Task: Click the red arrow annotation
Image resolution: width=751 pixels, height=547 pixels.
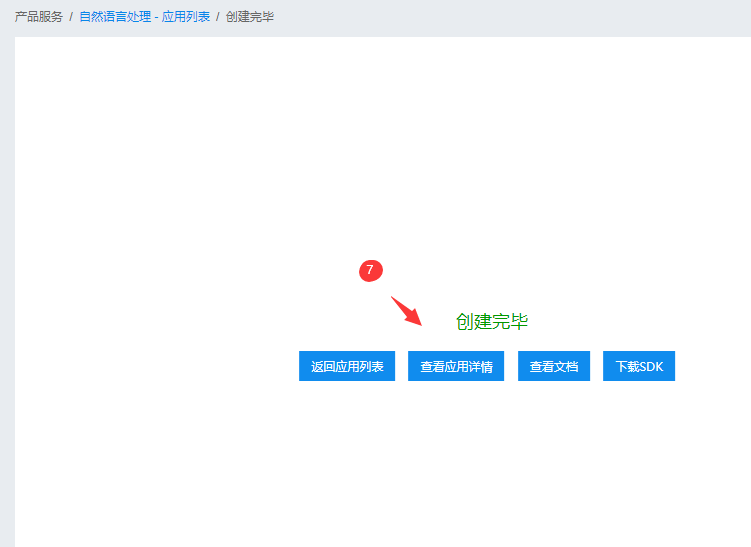Action: click(x=407, y=311)
